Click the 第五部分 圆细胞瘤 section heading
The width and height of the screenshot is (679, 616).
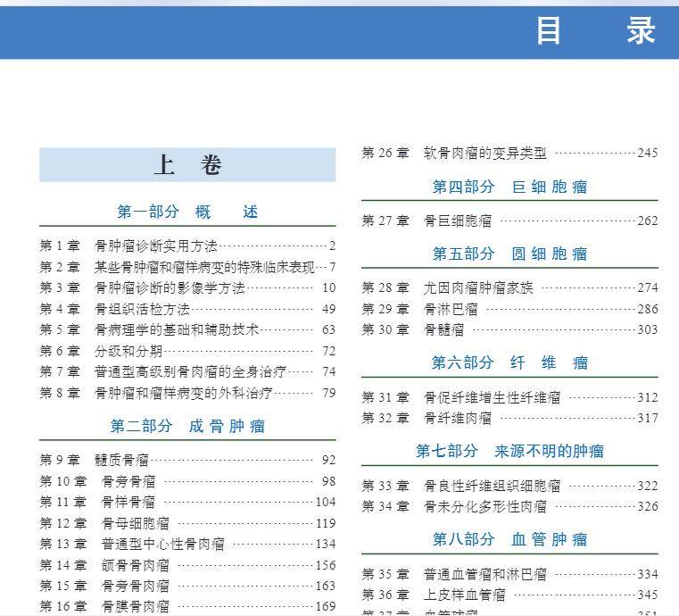(509, 254)
